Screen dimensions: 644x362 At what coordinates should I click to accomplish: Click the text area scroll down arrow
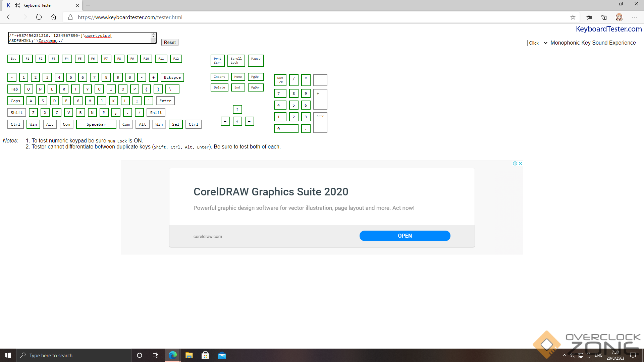pos(154,36)
